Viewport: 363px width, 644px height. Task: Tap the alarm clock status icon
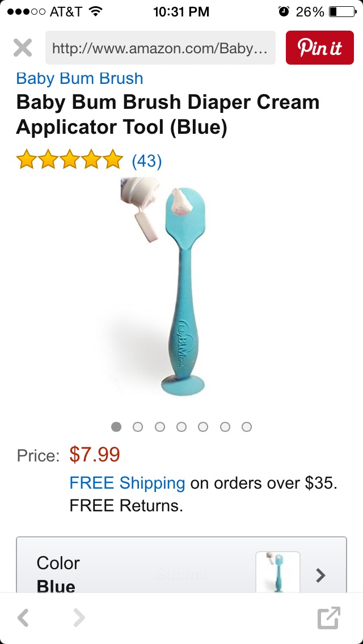(284, 11)
